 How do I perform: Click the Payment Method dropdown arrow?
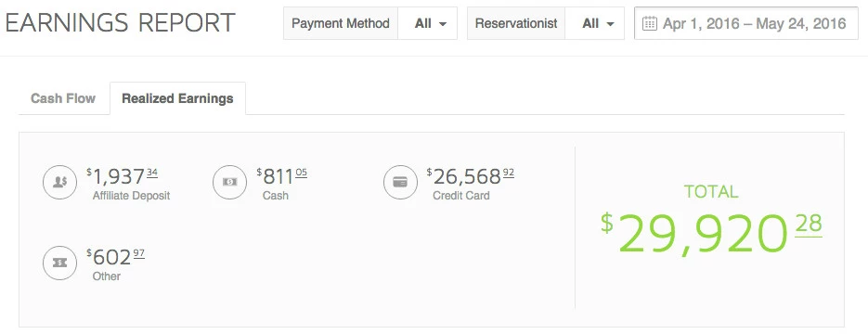[x=442, y=24]
